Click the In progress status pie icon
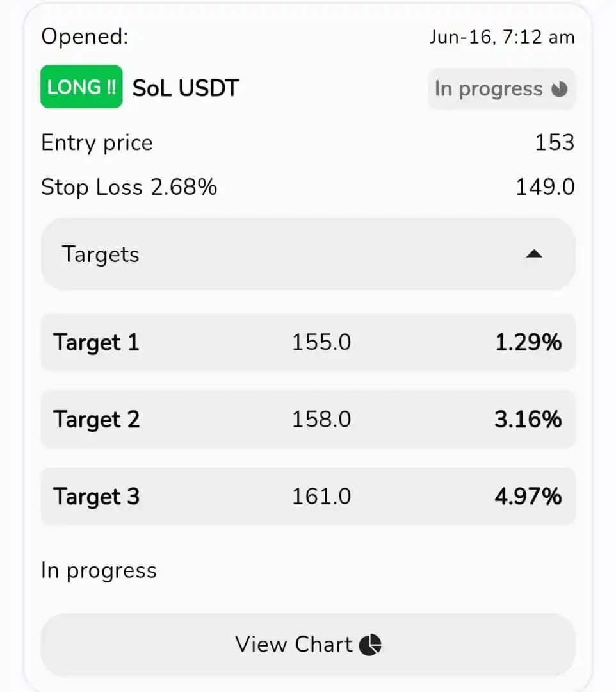Screen dimensions: 616x692 click(x=559, y=89)
